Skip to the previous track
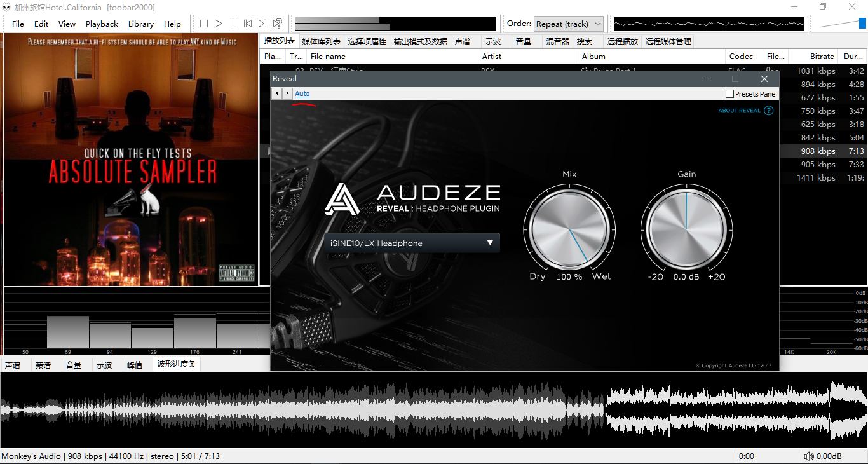Screen dimensions: 868x464 tap(248, 24)
